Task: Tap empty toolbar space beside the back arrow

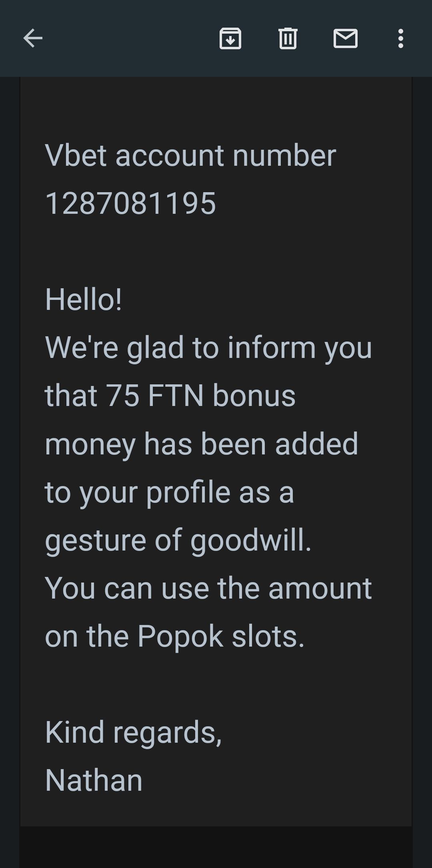Action: (128, 38)
